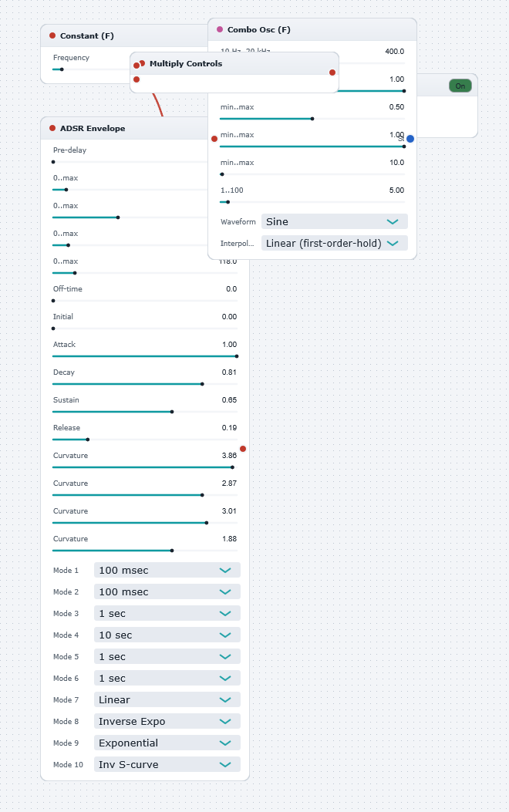The image size is (509, 812).
Task: Click the red port next to ADSR Envelope title
Action: 52,128
